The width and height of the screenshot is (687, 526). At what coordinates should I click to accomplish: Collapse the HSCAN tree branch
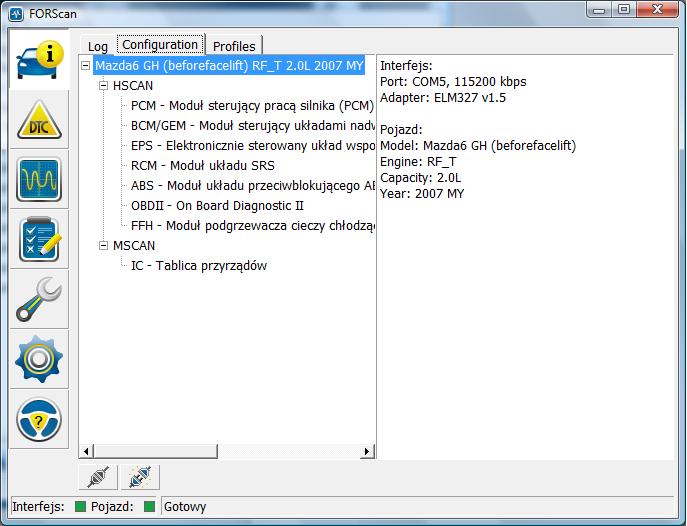pyautogui.click(x=104, y=86)
